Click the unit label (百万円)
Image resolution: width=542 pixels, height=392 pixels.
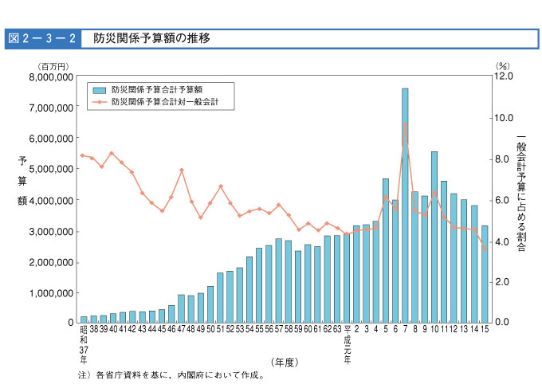pos(53,66)
